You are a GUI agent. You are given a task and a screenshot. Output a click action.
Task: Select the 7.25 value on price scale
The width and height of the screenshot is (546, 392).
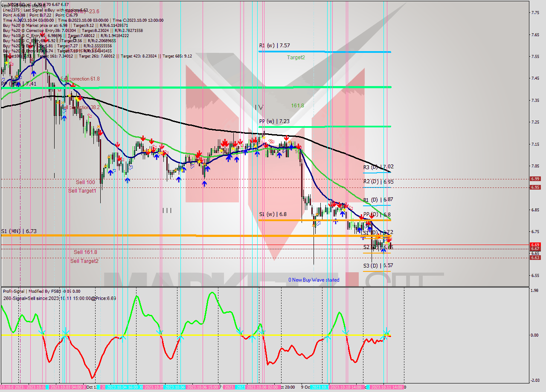coord(536,122)
